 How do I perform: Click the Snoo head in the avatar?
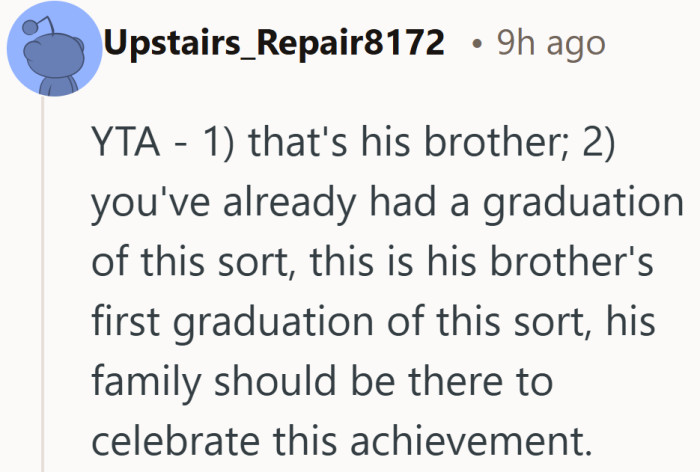[x=54, y=54]
